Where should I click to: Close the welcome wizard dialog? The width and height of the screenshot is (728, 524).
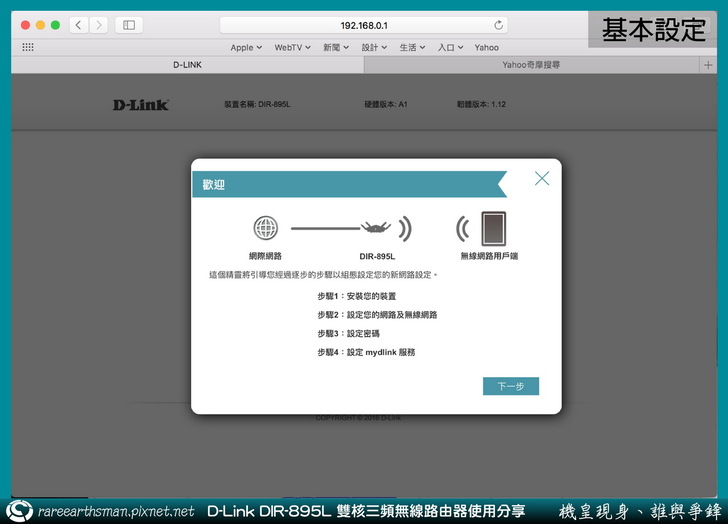(x=542, y=178)
